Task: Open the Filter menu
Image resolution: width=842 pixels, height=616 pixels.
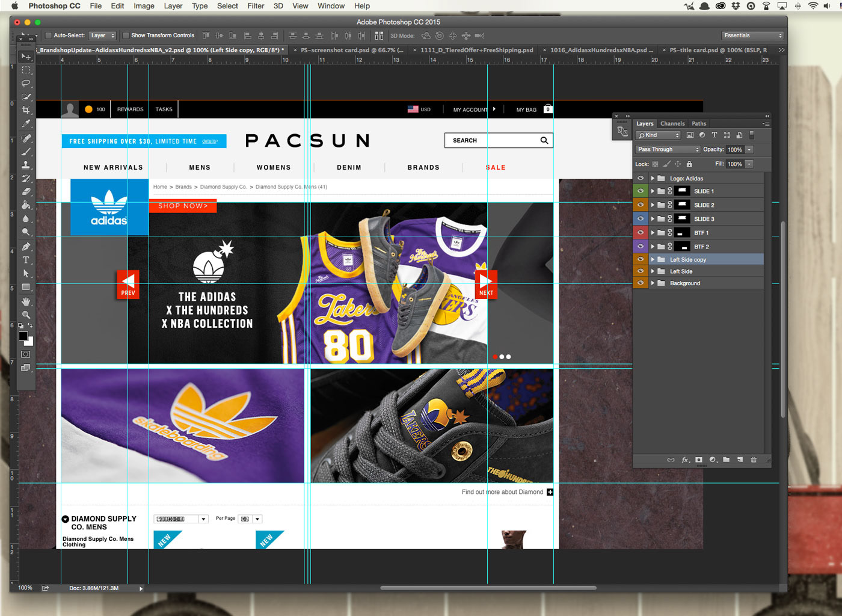Action: [256, 6]
